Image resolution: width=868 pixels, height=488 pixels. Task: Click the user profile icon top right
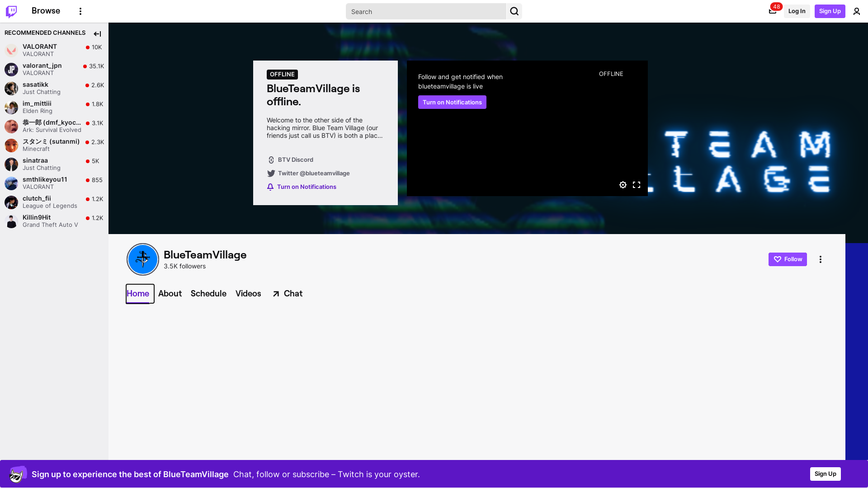tap(857, 11)
